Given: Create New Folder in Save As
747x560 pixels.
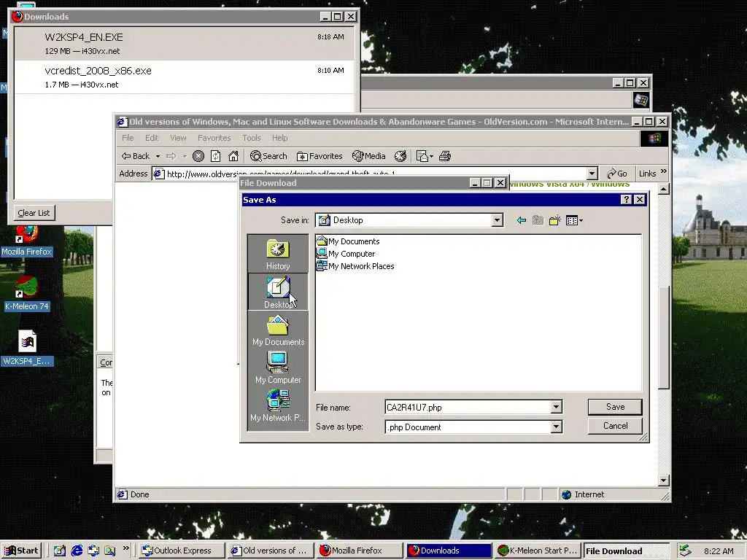Looking at the screenshot, I should 554,220.
